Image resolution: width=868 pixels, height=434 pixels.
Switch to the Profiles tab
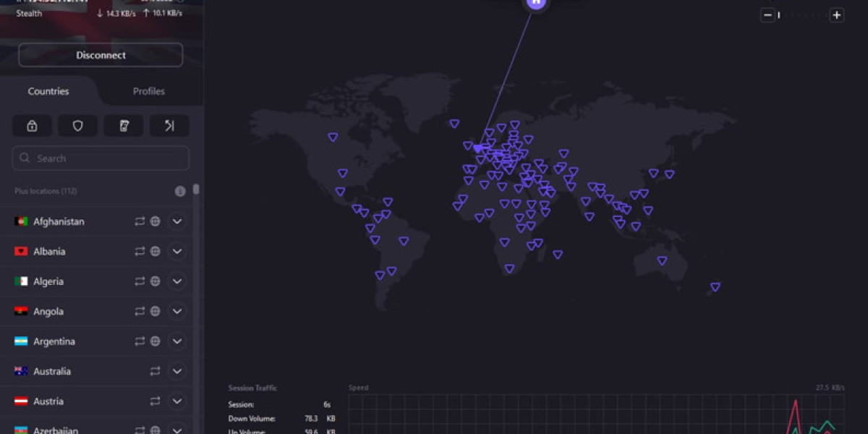point(148,91)
